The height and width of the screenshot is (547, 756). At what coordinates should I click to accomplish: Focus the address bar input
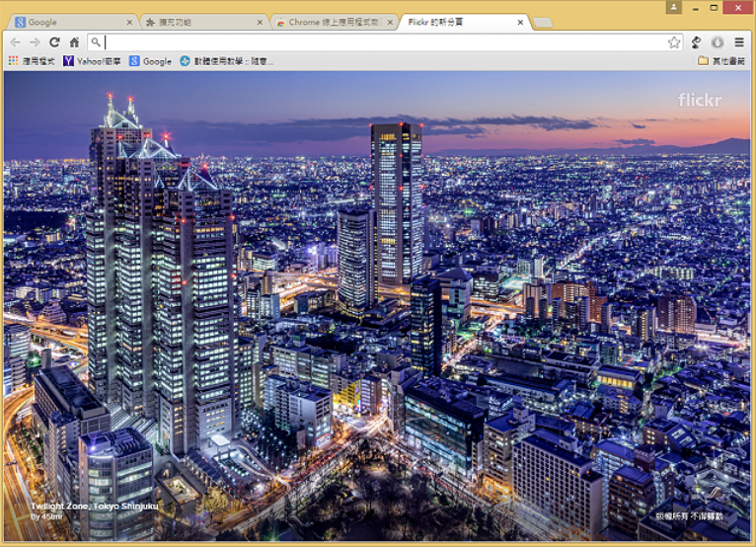[x=386, y=42]
